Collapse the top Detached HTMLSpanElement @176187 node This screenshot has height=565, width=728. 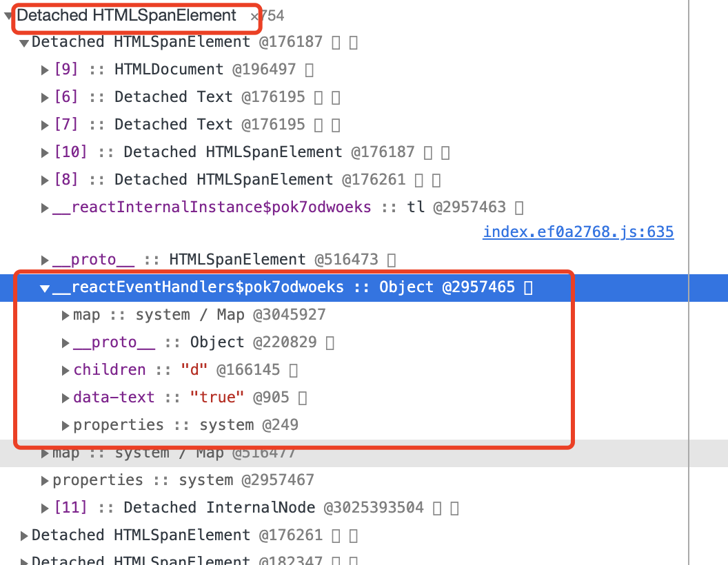tap(23, 42)
